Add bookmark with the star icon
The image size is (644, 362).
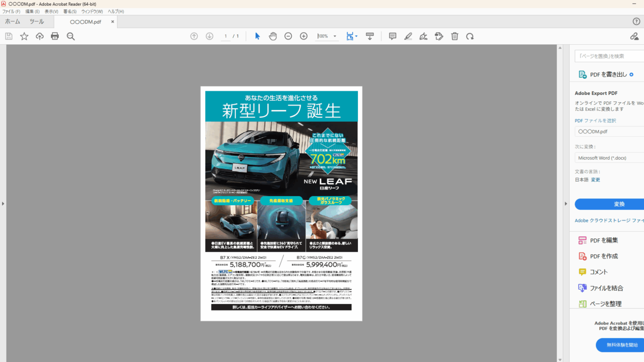[24, 36]
